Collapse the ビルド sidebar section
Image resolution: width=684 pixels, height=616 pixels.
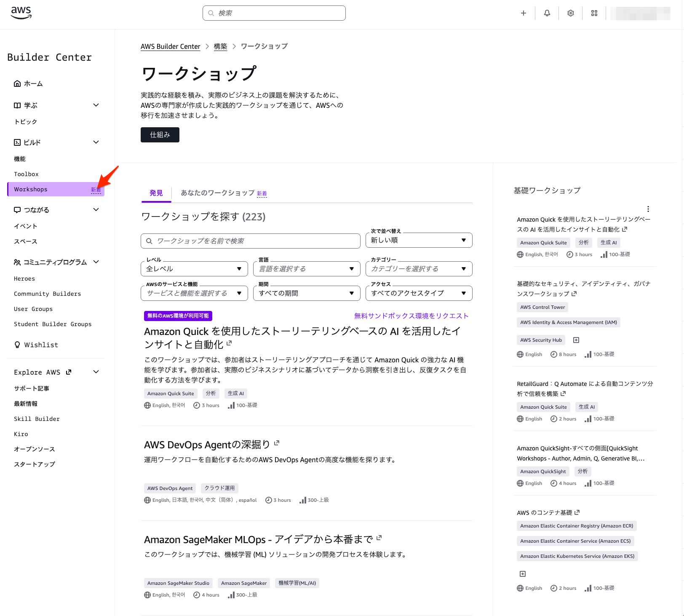pyautogui.click(x=96, y=142)
